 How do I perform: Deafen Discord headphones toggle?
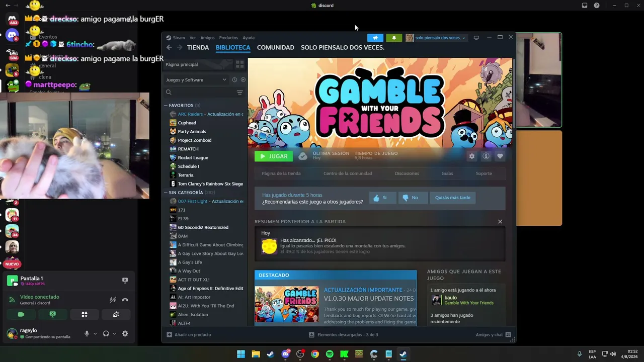[106, 333]
